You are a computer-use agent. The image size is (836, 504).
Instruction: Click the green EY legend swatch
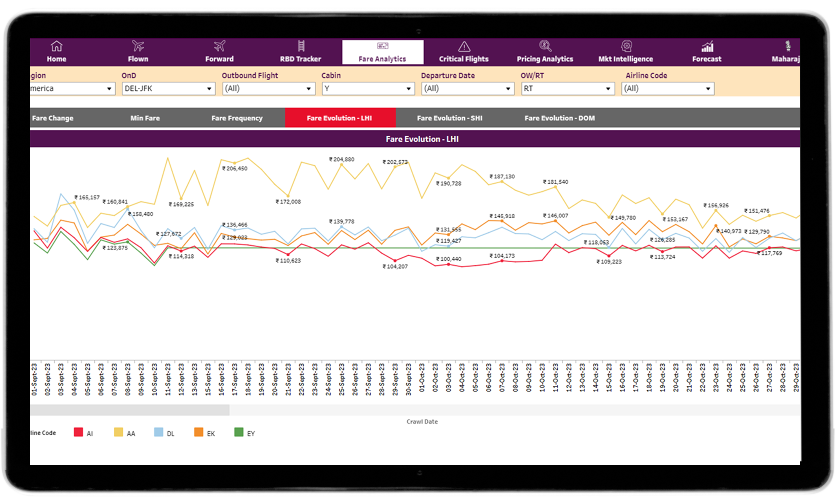[x=239, y=432]
